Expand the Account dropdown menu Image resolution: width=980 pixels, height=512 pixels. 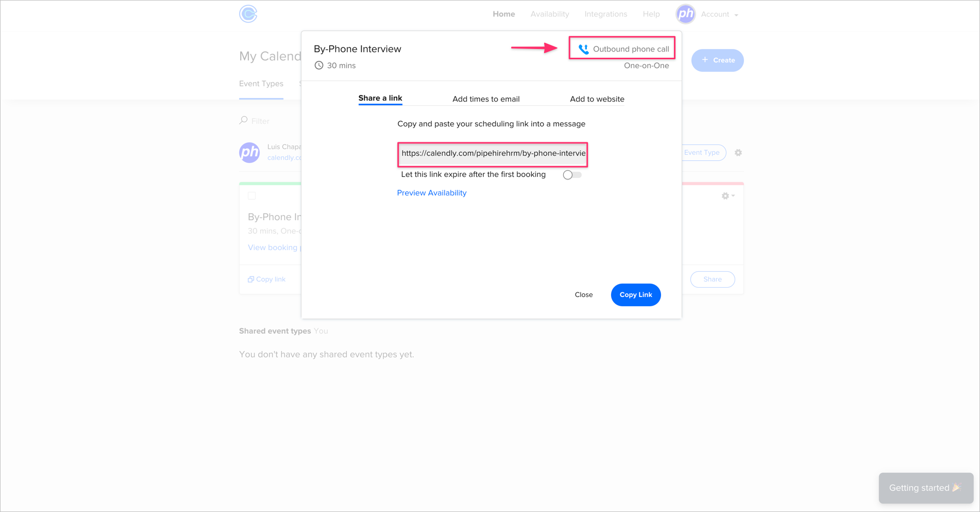tap(719, 14)
